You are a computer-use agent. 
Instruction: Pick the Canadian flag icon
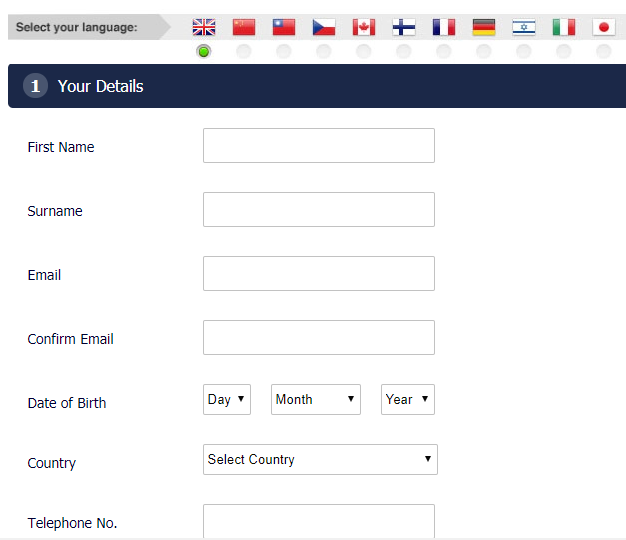tap(364, 27)
